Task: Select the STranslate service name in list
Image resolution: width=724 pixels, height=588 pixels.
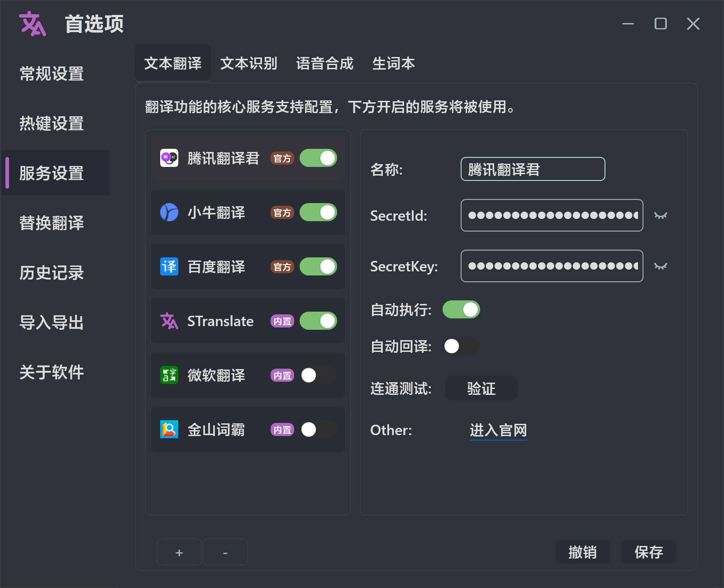Action: 220,321
